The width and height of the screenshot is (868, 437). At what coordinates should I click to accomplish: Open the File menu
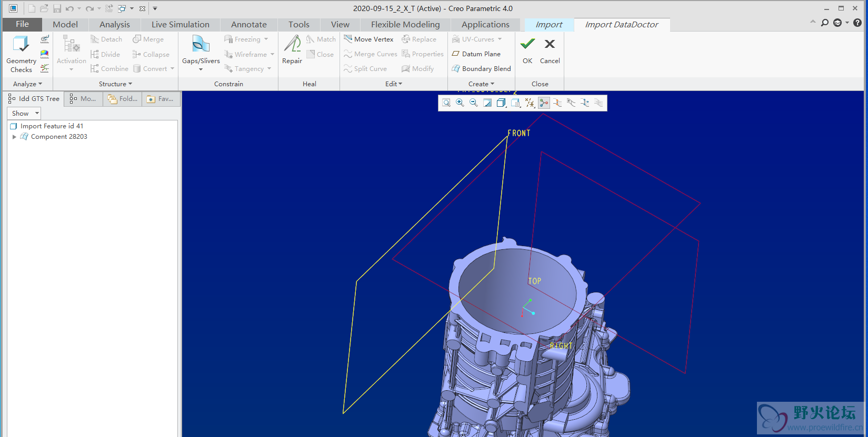[x=22, y=24]
